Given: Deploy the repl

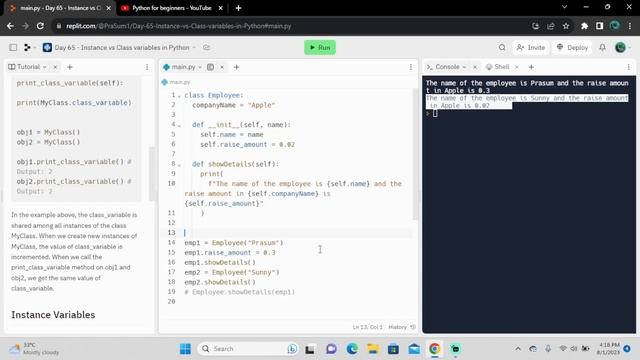Looking at the screenshot, I should click(572, 47).
